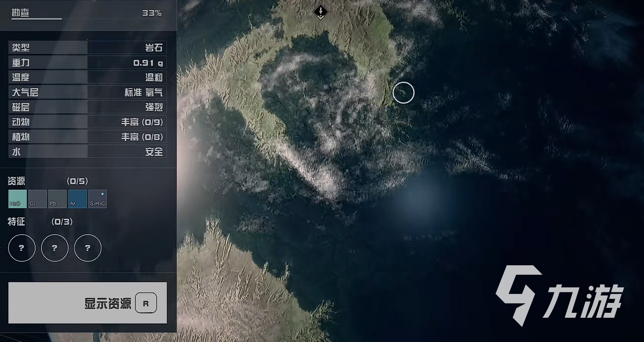Click the circular map cursor on coastline

click(403, 93)
